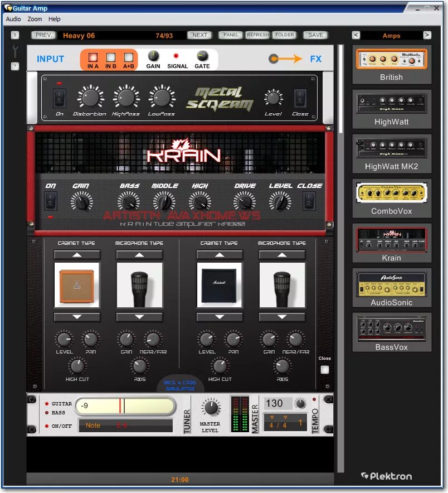448x493 pixels.
Task: Click the Metal Scream HighPass knob
Action: [x=126, y=98]
